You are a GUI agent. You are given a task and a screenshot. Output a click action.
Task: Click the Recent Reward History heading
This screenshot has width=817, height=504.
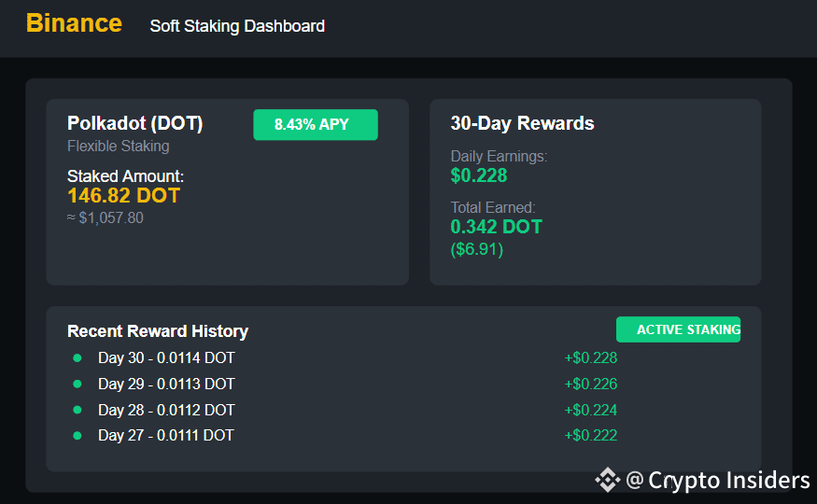click(x=158, y=331)
